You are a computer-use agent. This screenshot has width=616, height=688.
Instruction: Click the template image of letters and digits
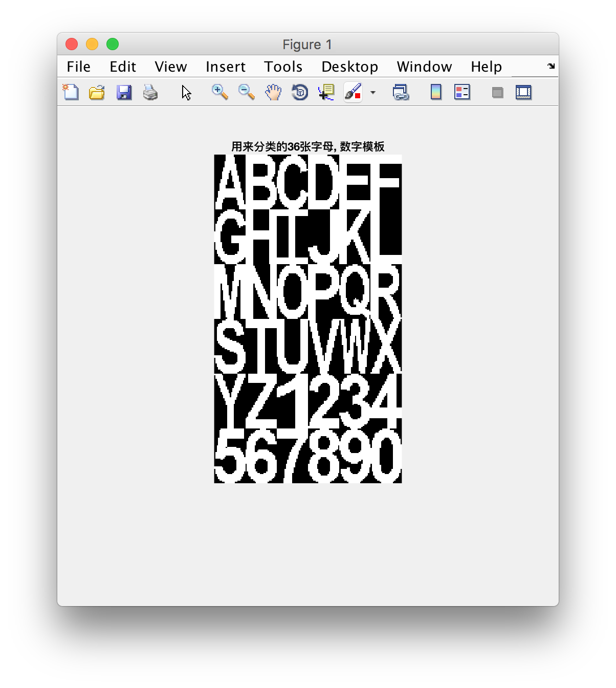[308, 318]
